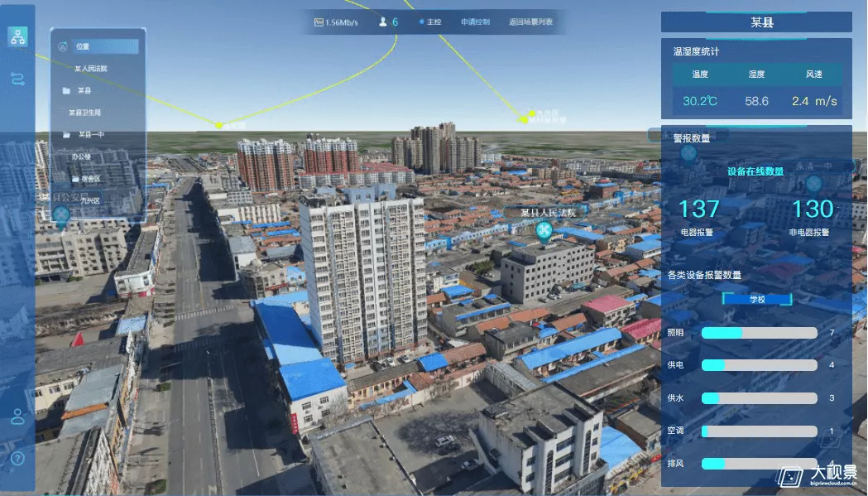Click the humidity value 58.6
Image resolution: width=868 pixels, height=496 pixels.
[757, 101]
